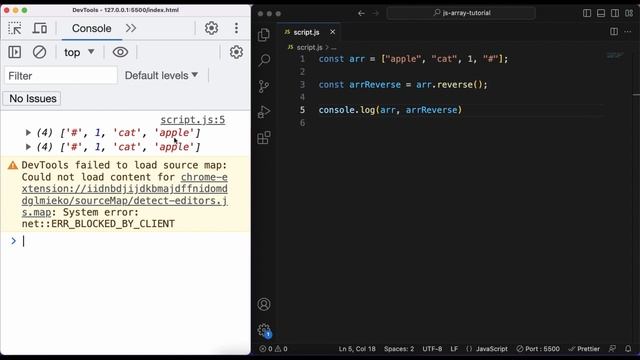
Task: Click Ln 5, Col 18 in status bar
Action: click(x=357, y=349)
